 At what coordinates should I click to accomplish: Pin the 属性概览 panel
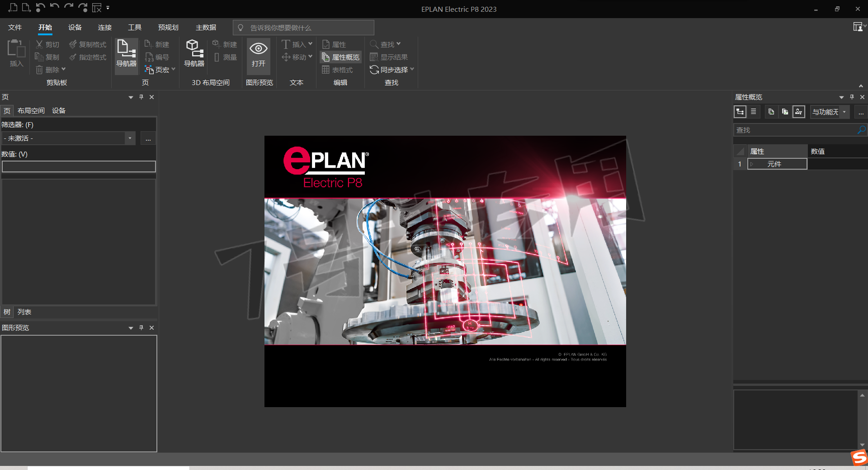pos(852,97)
